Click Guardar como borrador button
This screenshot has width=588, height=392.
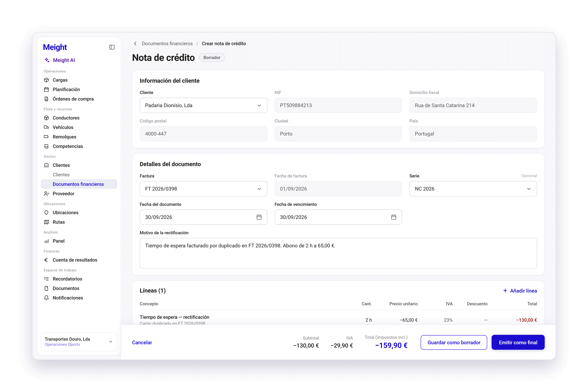point(454,342)
